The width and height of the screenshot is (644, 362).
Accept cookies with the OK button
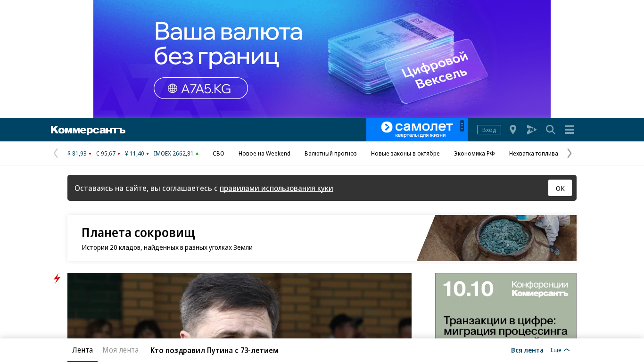pyautogui.click(x=560, y=188)
